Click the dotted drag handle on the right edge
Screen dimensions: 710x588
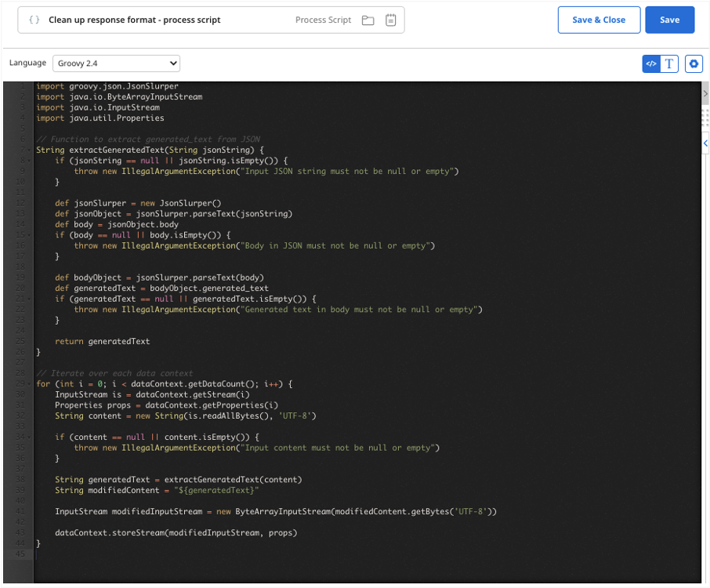(x=705, y=118)
